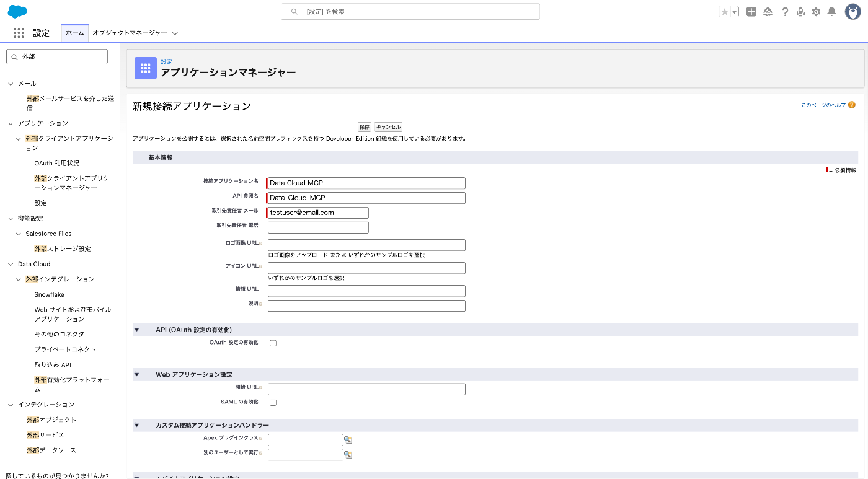Viewport: 868px width, 479px height.
Task: Click the global create plus icon
Action: (751, 11)
